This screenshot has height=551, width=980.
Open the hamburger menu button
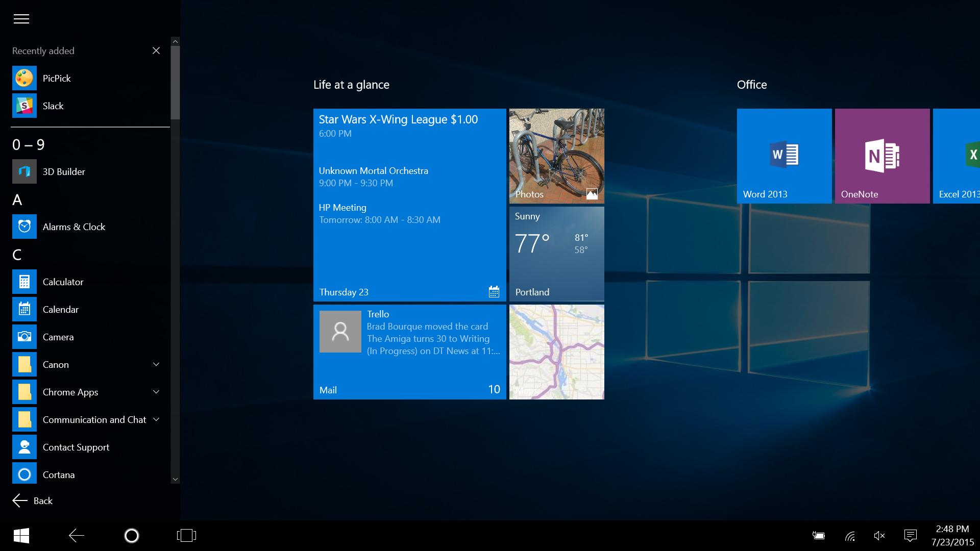[21, 19]
